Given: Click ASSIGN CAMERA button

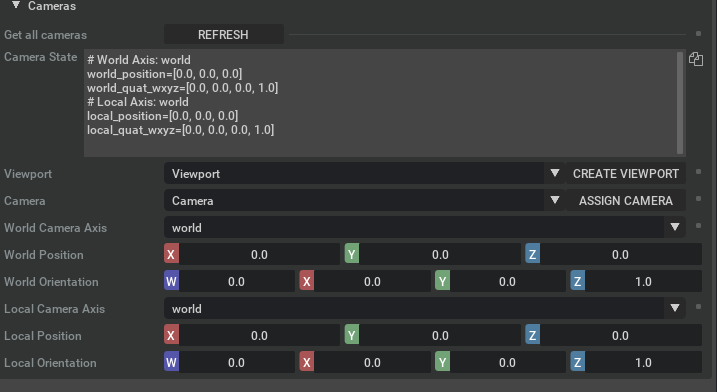Looking at the screenshot, I should pyautogui.click(x=626, y=200).
